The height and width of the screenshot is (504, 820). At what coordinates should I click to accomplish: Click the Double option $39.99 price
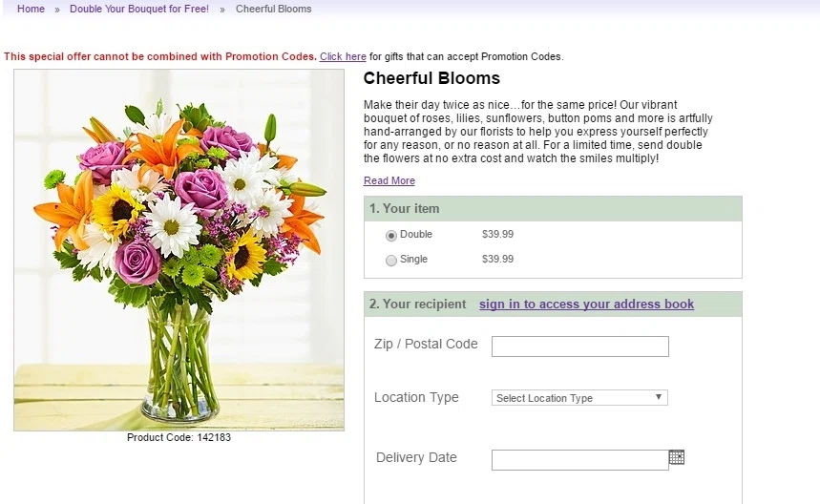(498, 234)
